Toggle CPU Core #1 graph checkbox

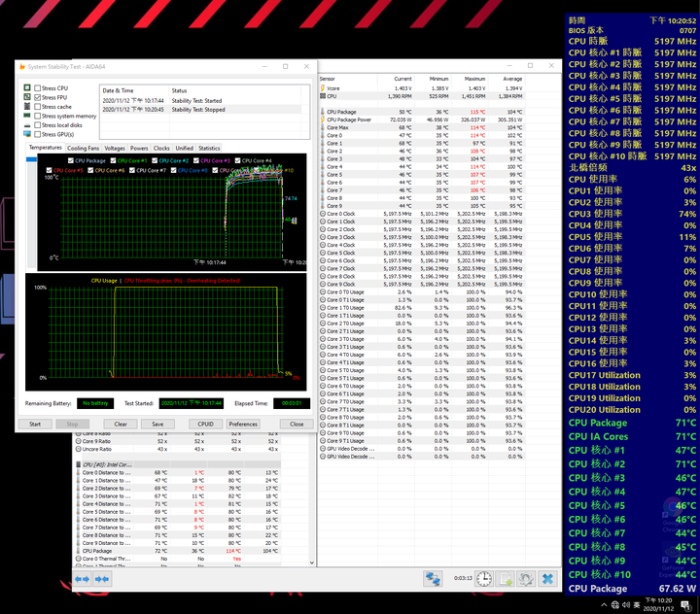coord(114,160)
